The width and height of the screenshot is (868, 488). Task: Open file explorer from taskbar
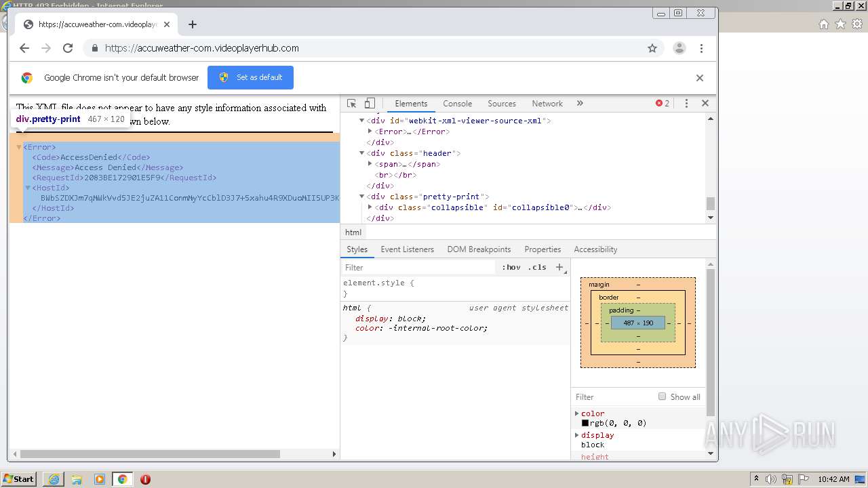tap(77, 479)
